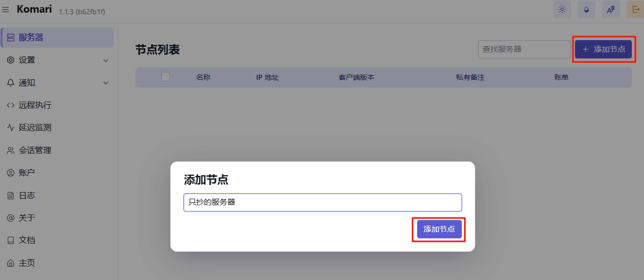Open the language translation icon

tap(611, 10)
